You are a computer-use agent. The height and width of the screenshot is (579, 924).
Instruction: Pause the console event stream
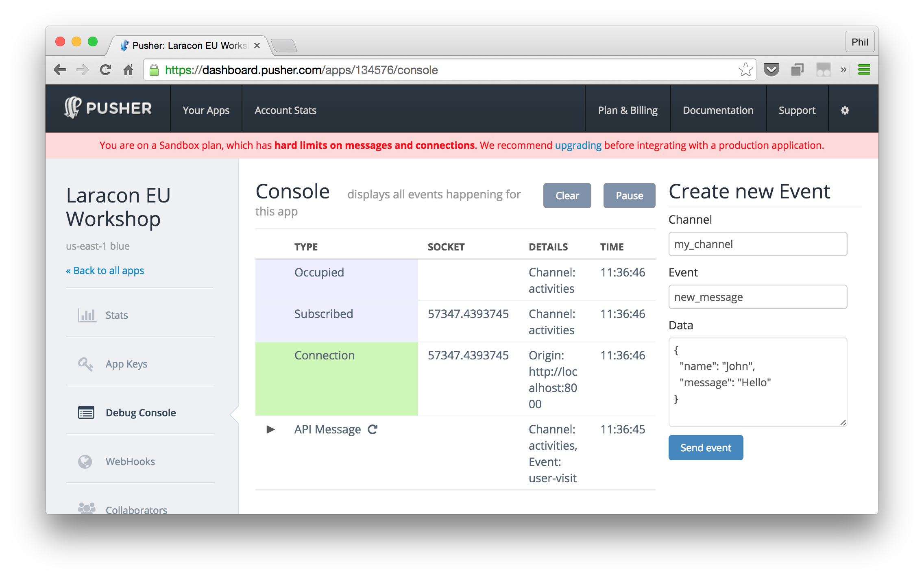pyautogui.click(x=630, y=196)
